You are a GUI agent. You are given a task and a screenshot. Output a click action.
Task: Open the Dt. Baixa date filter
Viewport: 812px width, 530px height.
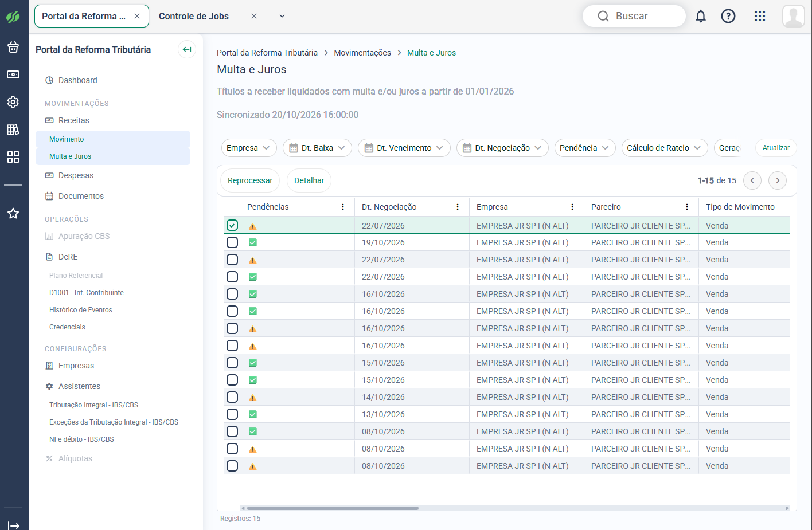pyautogui.click(x=317, y=148)
